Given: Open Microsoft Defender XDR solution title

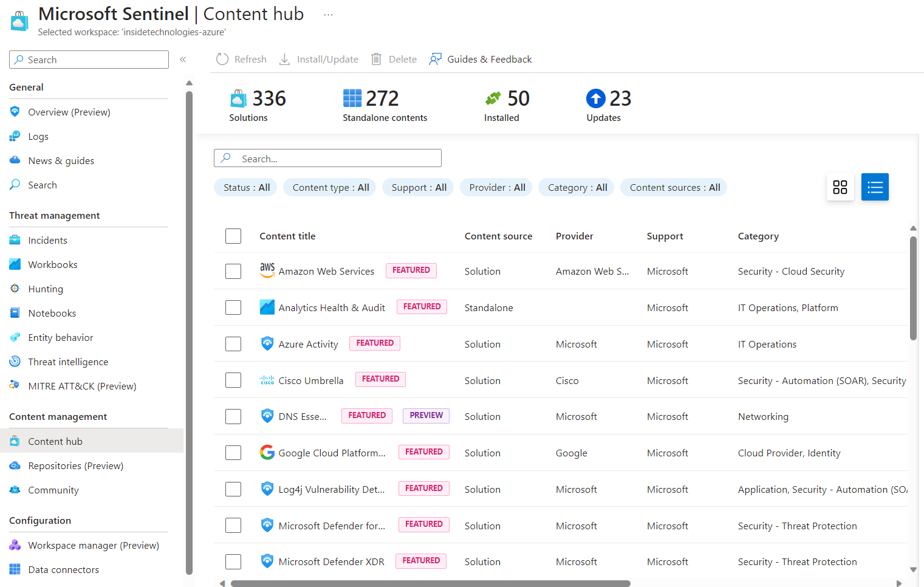Looking at the screenshot, I should tap(331, 561).
